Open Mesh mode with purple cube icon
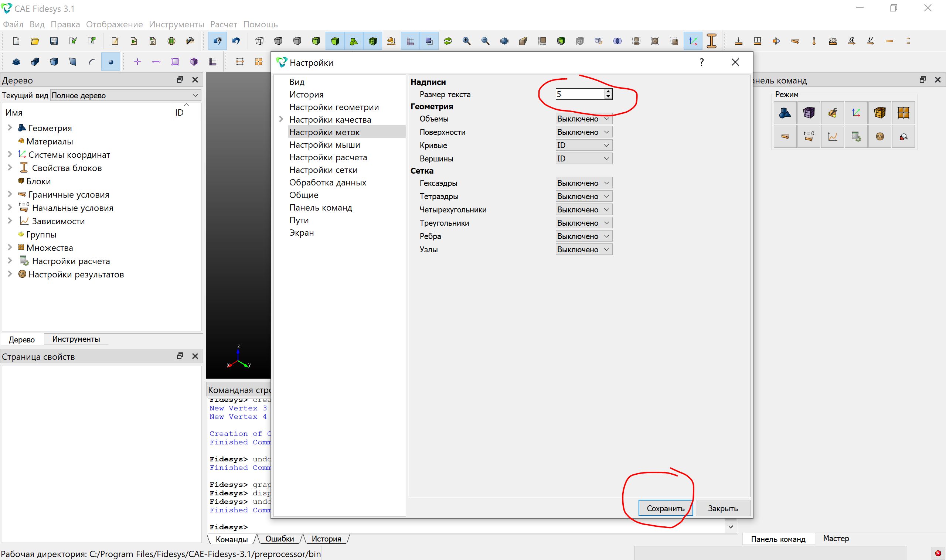 (809, 112)
